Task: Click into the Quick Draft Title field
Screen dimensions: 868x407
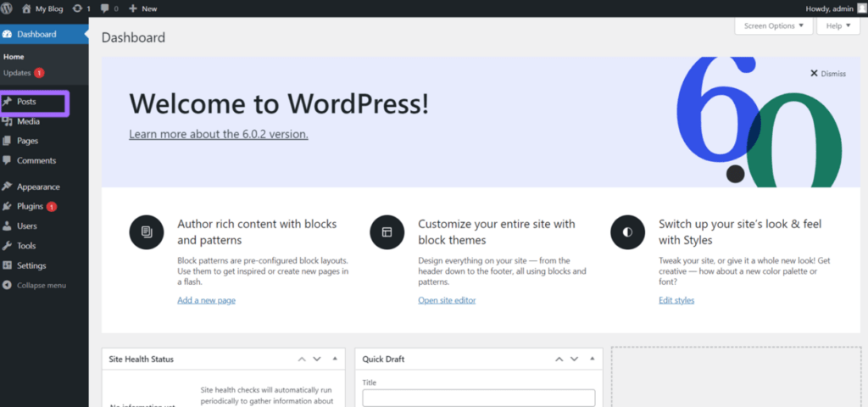Action: click(x=479, y=399)
